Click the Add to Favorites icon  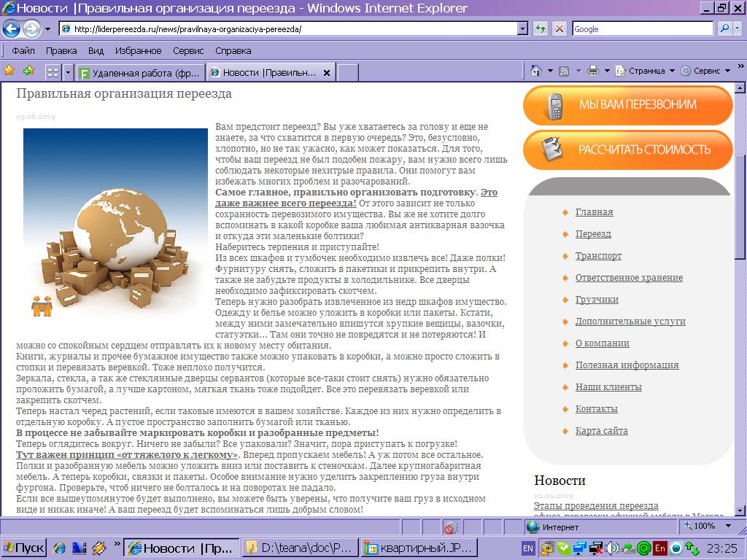click(28, 71)
